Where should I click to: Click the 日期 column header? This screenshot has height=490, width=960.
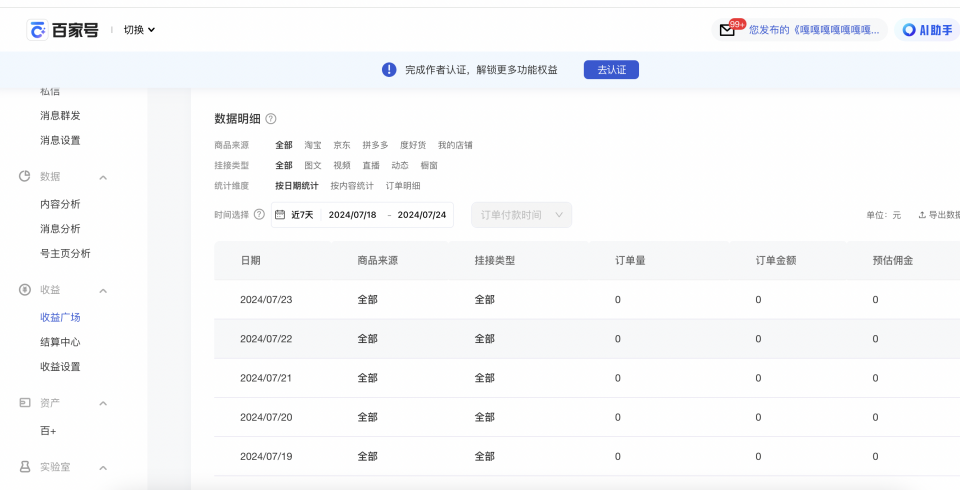pos(250,260)
